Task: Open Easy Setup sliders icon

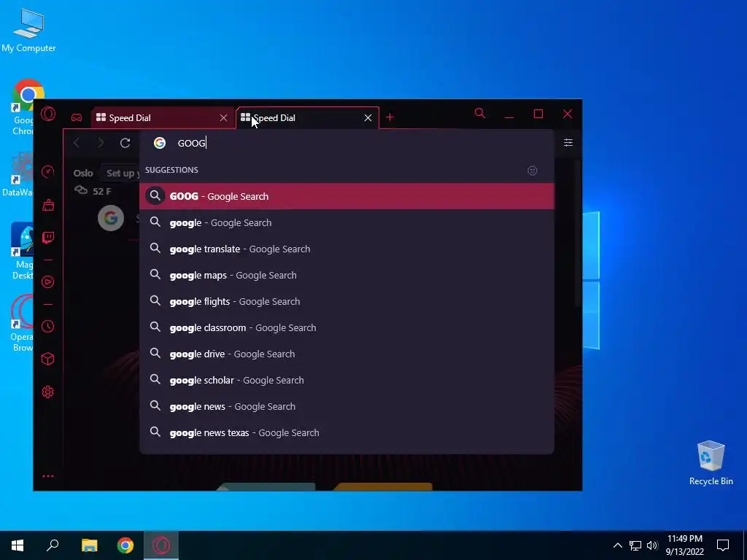Action: [568, 142]
